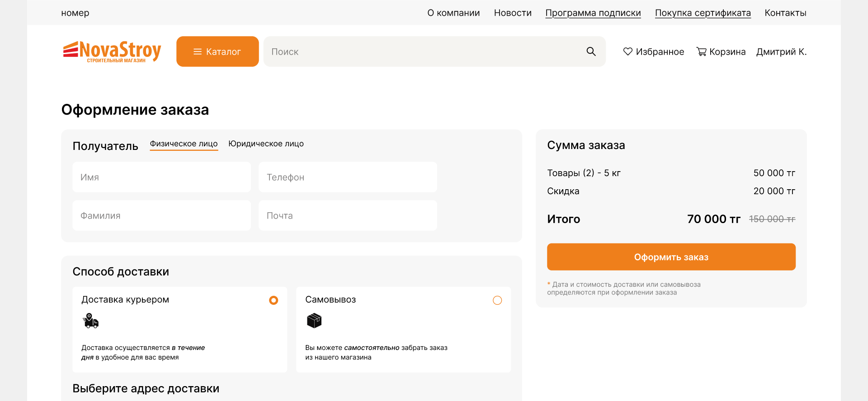This screenshot has width=868, height=401.
Task: Click the crossed-out 150 000 тг price
Action: point(772,219)
